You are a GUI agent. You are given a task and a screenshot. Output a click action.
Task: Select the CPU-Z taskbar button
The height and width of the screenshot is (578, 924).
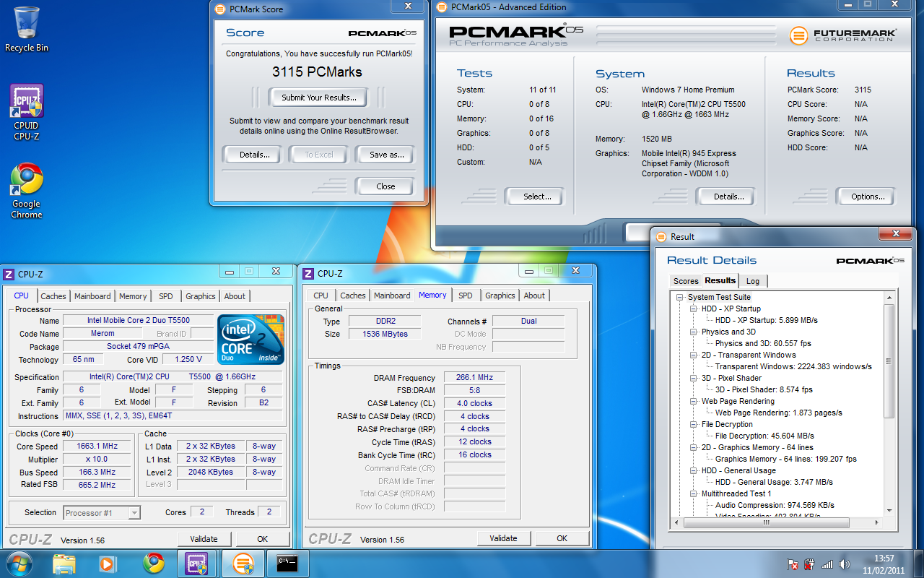click(196, 564)
